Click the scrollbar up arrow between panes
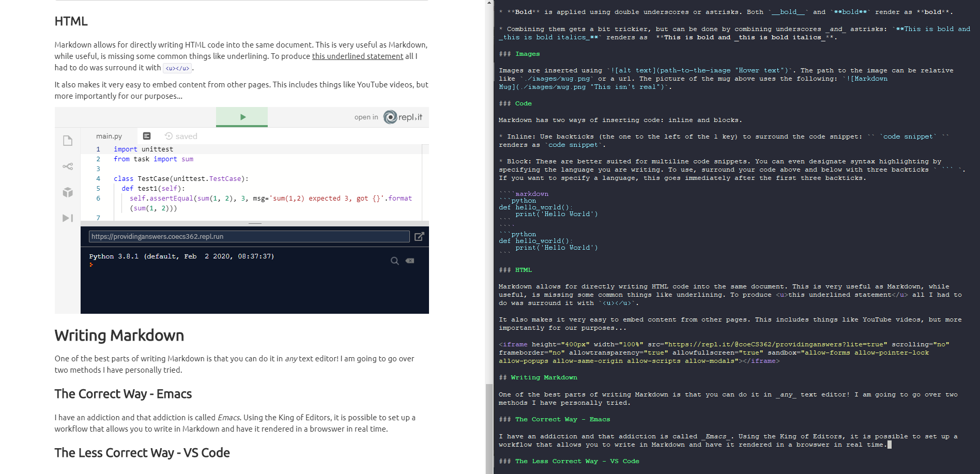This screenshot has width=980, height=474. pos(489,3)
